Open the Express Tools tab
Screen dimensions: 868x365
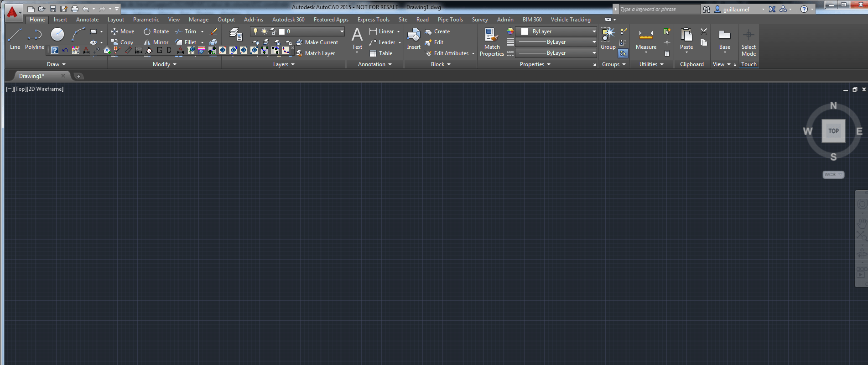[x=373, y=20]
